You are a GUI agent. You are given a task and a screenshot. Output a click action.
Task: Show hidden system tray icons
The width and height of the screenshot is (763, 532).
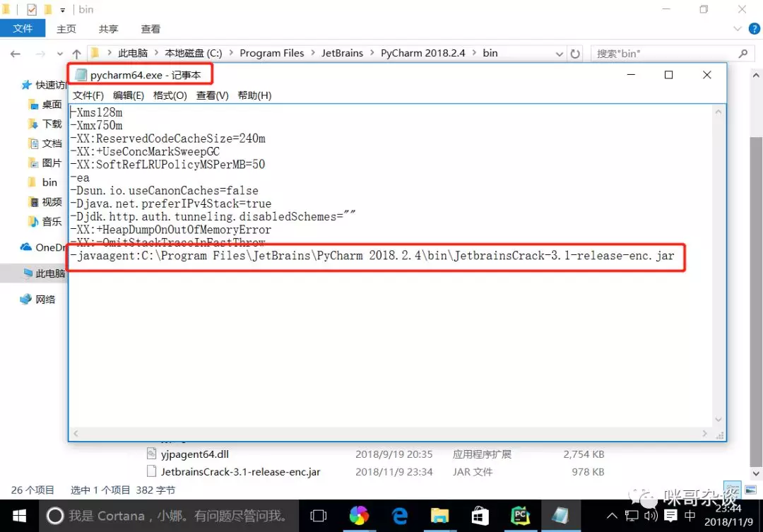(x=612, y=516)
